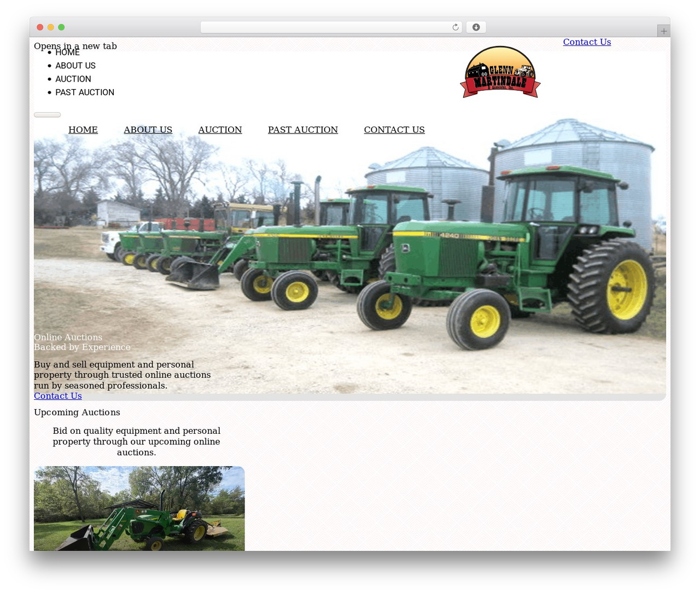700x593 pixels.
Task: Open AUCTION in the horizontal navigation bar
Action: 220,130
